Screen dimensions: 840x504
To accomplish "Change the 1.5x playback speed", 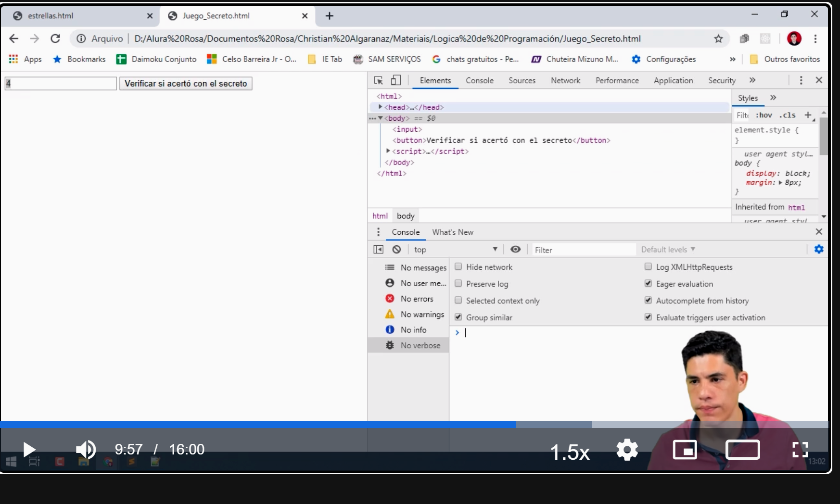I will [x=570, y=452].
